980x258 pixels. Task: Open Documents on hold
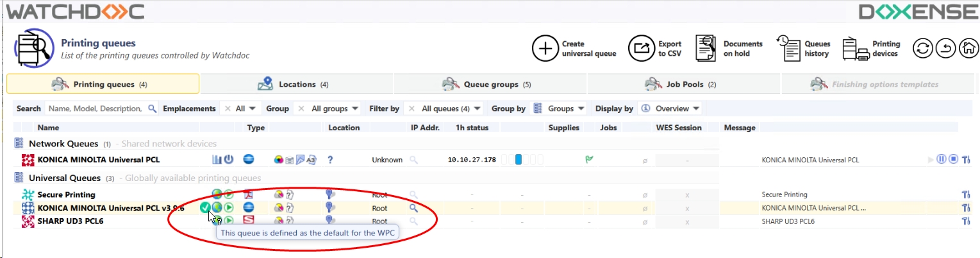(x=730, y=49)
